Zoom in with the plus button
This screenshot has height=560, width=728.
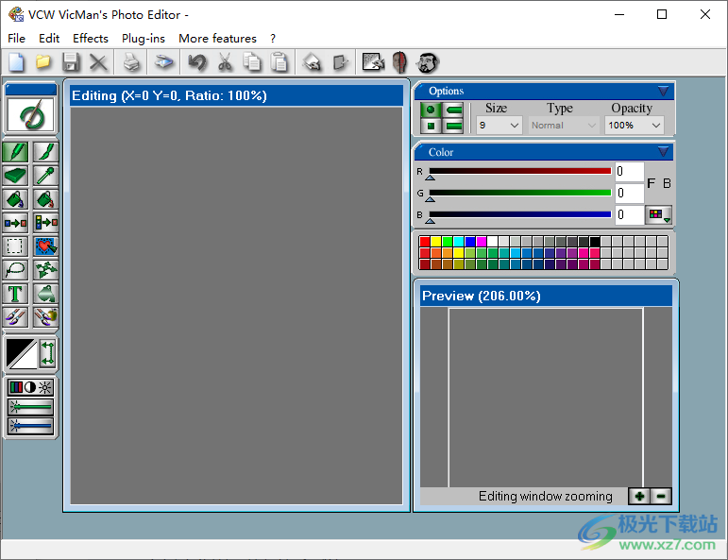[x=639, y=496]
